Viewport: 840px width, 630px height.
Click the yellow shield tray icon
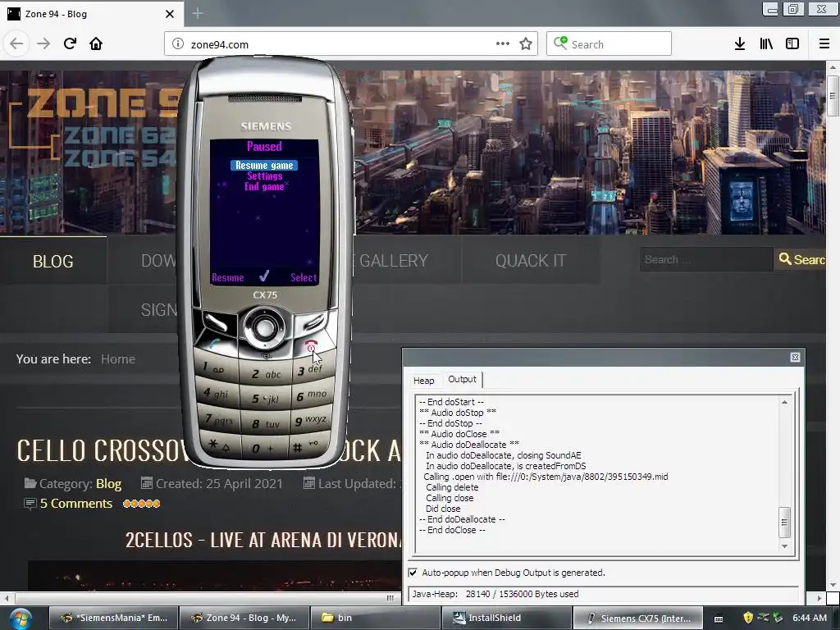[x=748, y=618]
